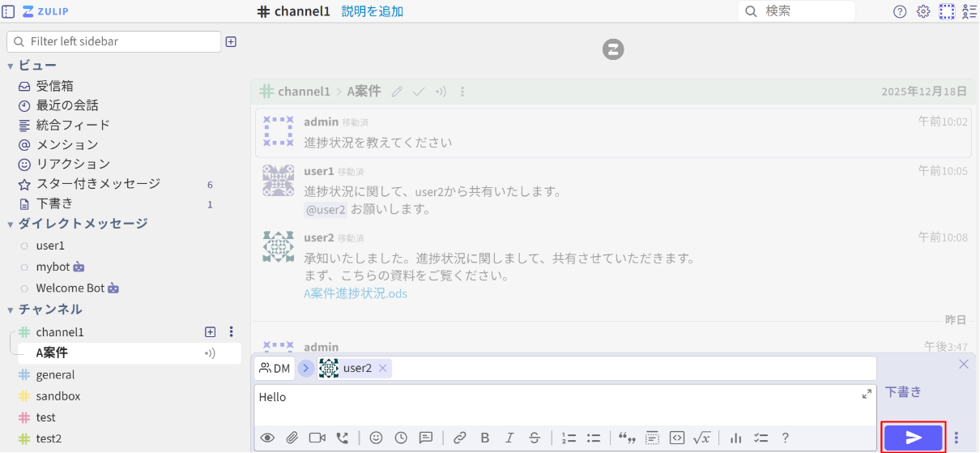Insert a bulleted list

[x=594, y=438]
